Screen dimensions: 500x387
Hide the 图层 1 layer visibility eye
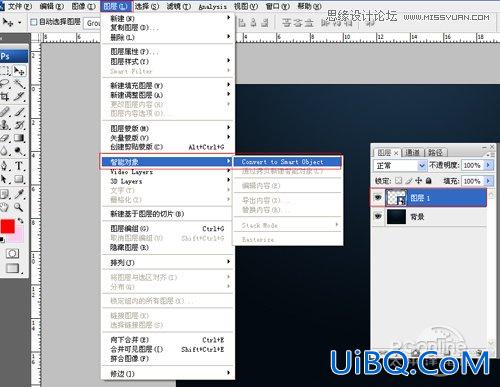coord(378,198)
